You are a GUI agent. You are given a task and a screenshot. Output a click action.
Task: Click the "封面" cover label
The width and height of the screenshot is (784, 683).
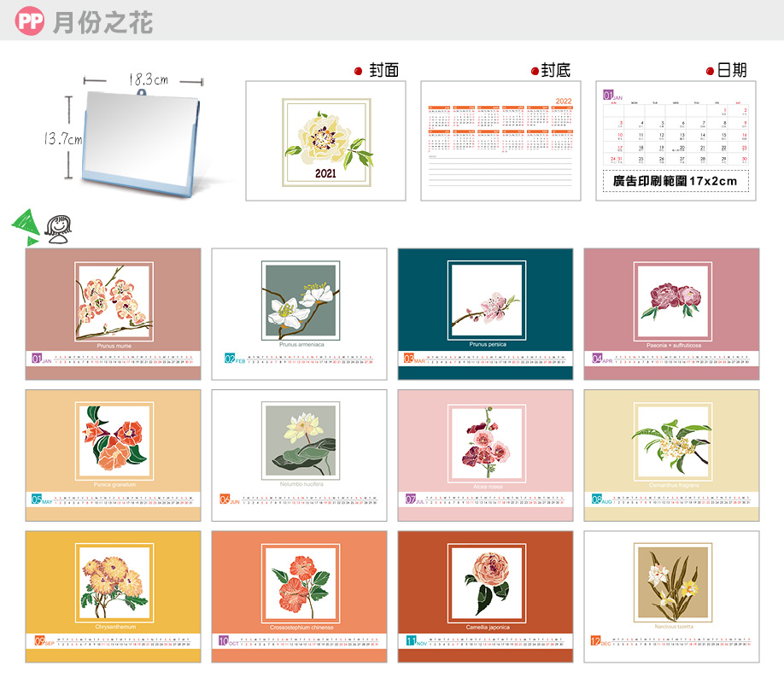click(x=384, y=70)
